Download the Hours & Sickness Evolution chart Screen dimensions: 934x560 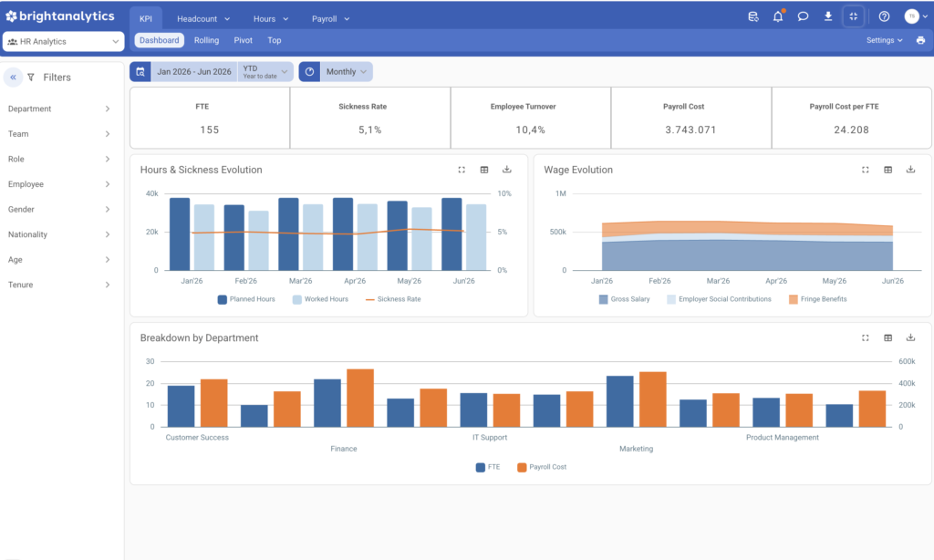(x=507, y=170)
